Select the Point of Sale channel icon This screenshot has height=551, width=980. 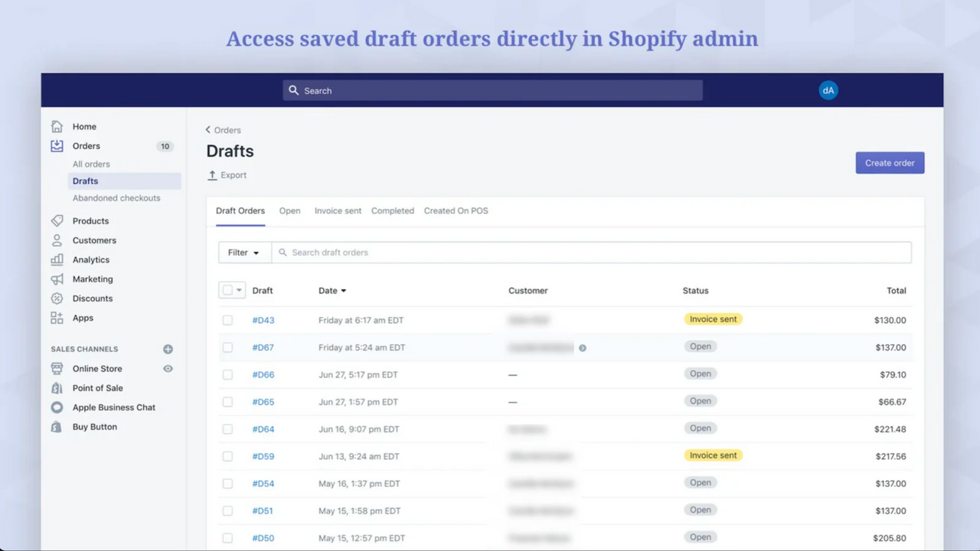tap(57, 388)
